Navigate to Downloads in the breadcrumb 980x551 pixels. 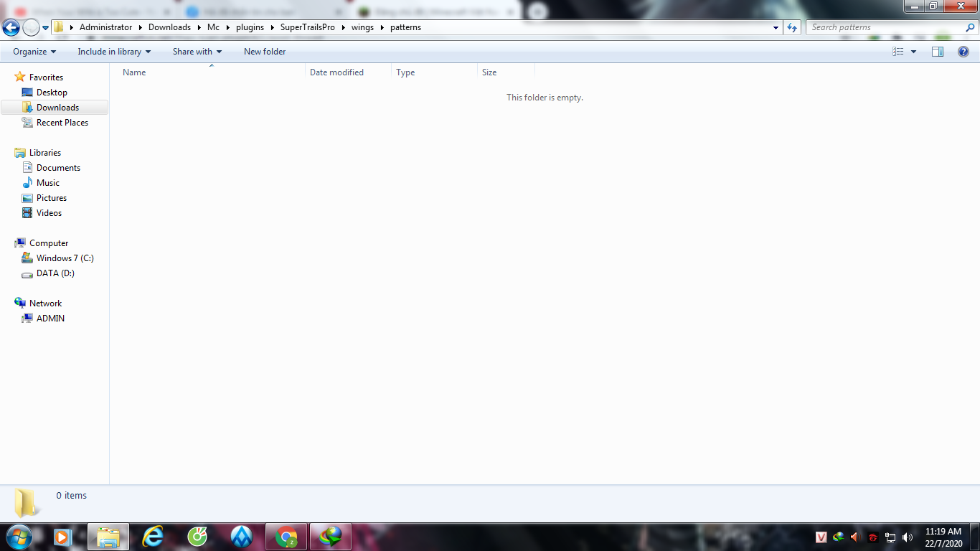169,27
